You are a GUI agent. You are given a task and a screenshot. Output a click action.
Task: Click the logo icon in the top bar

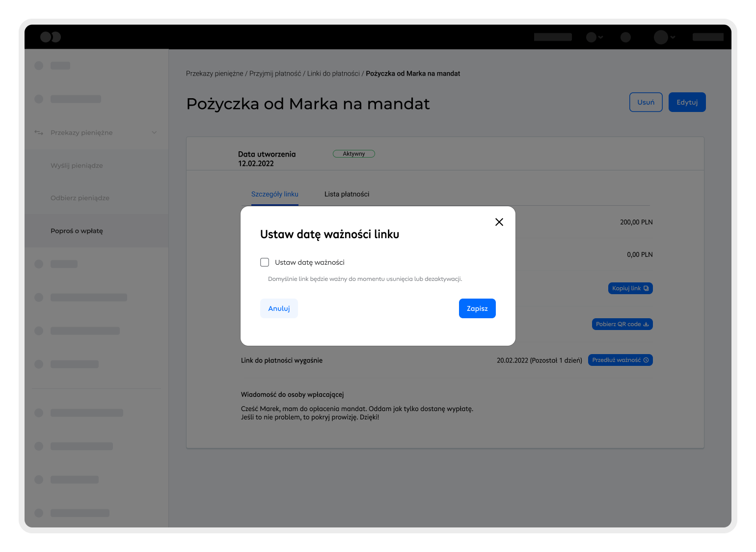[51, 37]
